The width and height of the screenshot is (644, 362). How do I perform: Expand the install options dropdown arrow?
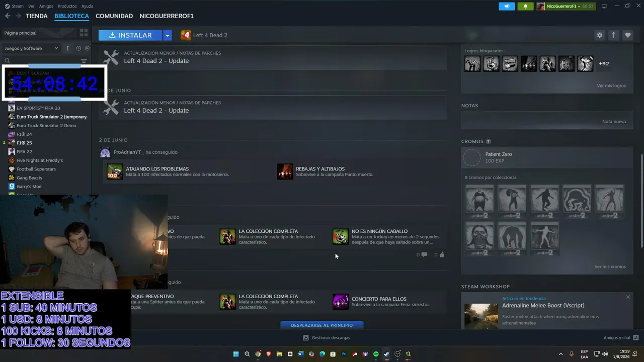point(168,35)
